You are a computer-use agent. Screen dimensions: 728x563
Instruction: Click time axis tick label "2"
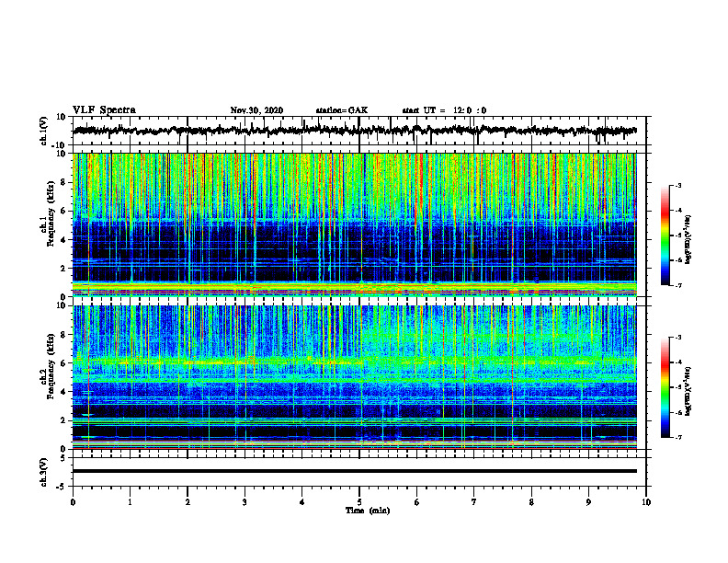point(188,502)
